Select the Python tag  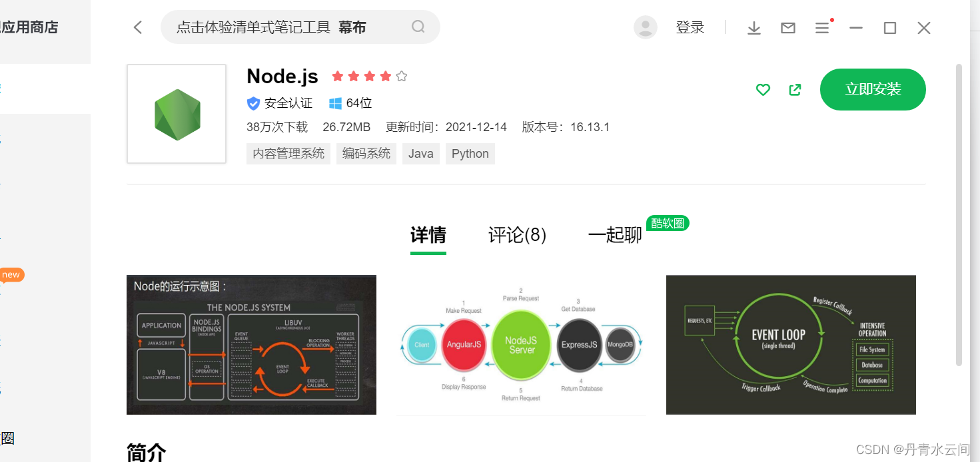[x=470, y=153]
